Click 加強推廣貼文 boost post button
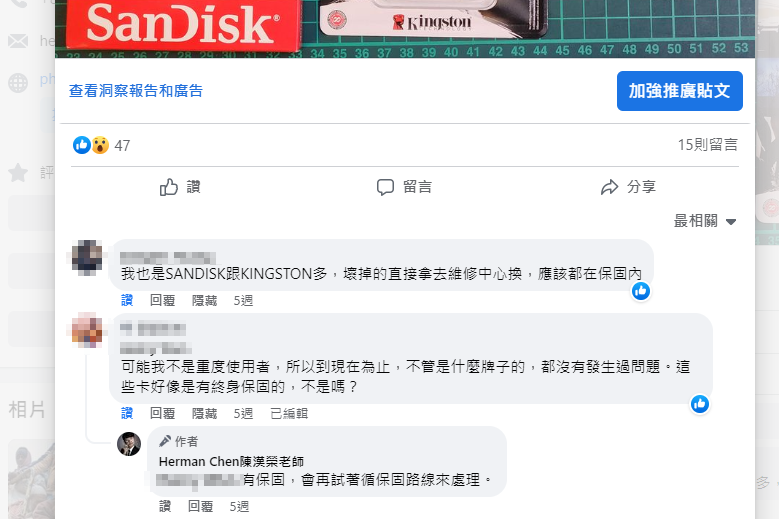The height and width of the screenshot is (519, 779). (680, 91)
